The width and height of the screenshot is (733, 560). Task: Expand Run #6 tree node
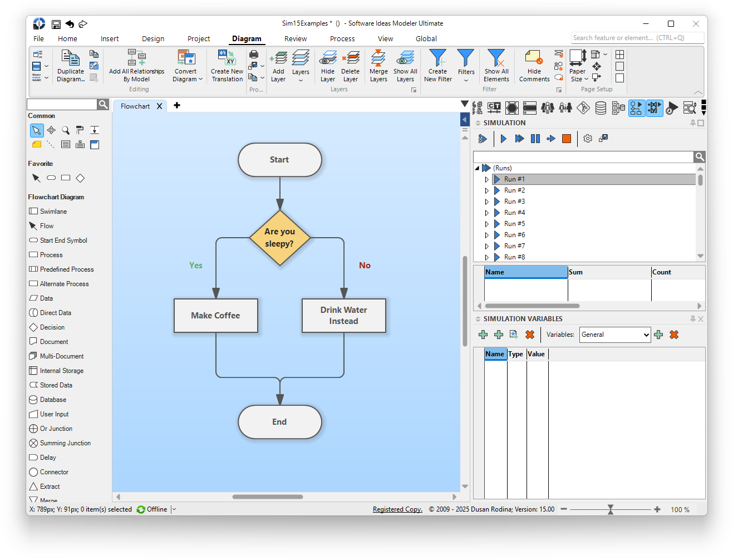[x=487, y=235]
